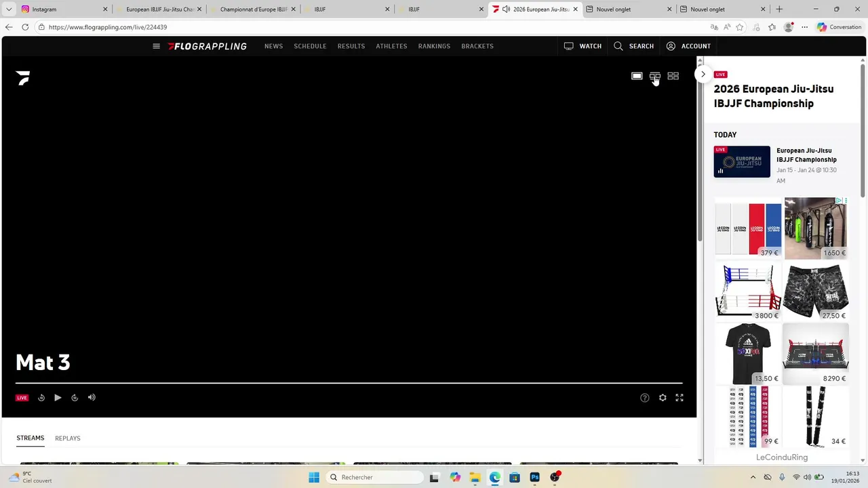Go back in browser history
The image size is (868, 488).
[x=9, y=27]
